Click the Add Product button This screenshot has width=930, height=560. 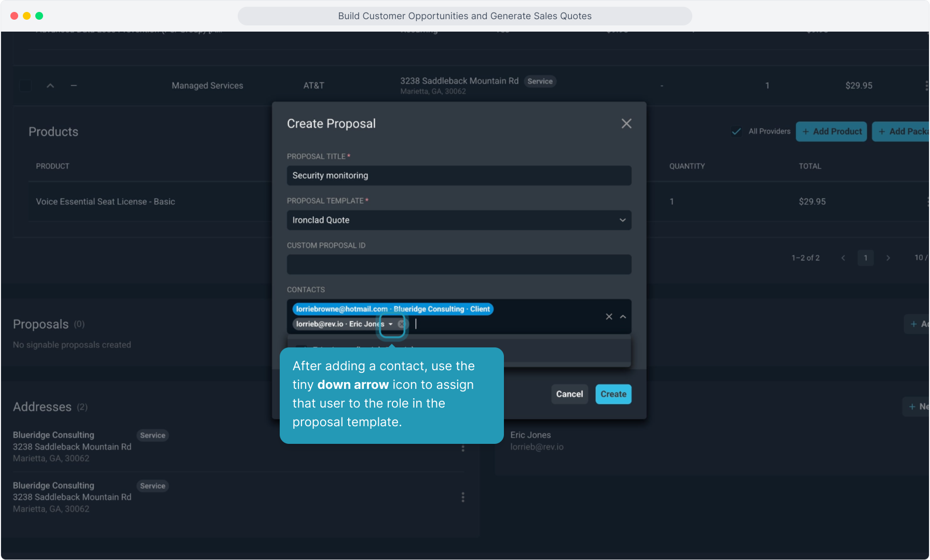point(831,131)
